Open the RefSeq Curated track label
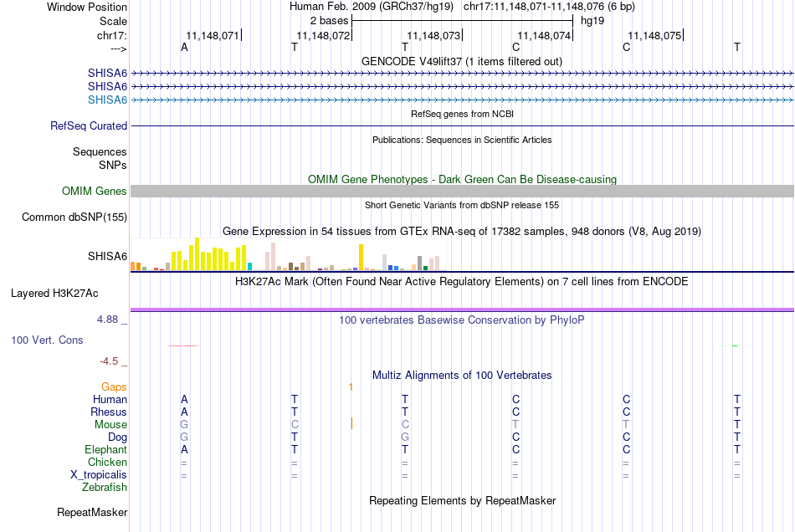 88,125
